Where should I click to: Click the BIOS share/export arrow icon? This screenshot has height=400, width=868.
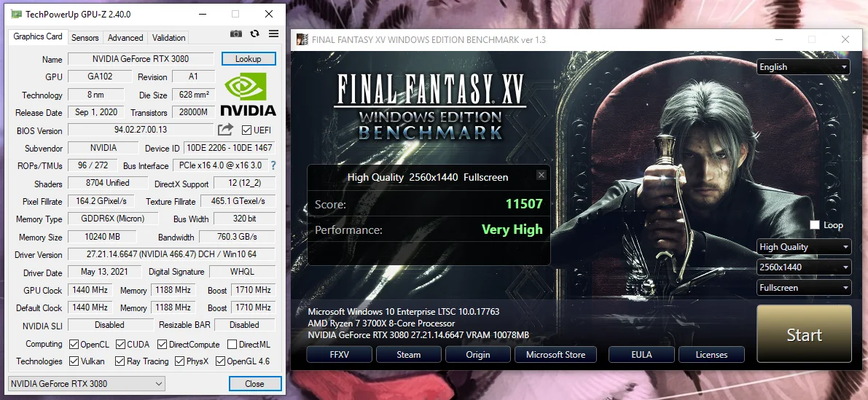225,130
